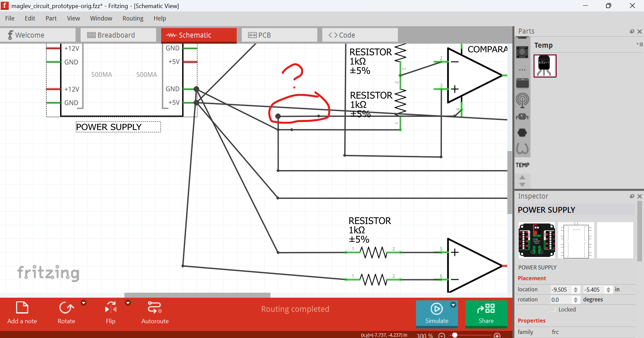The height and width of the screenshot is (338, 644).
Task: Select the bottom op-amp symbol
Action: click(474, 266)
